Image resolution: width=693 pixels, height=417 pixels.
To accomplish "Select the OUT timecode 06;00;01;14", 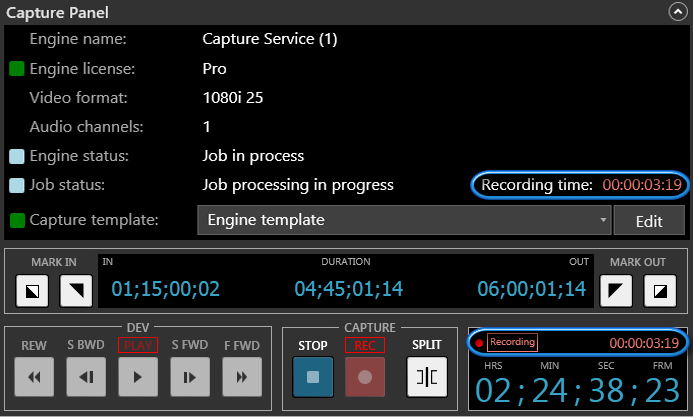I will click(x=532, y=289).
